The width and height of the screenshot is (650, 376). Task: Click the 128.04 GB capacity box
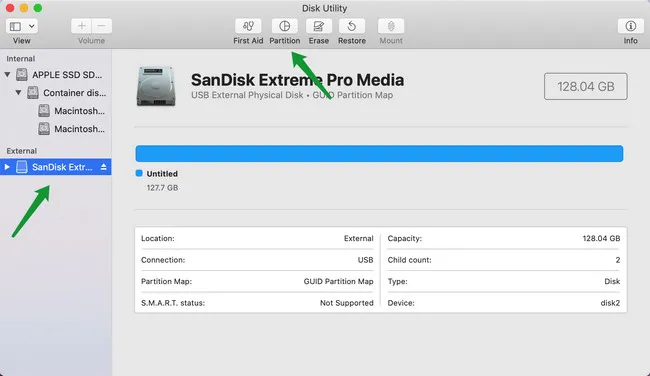pyautogui.click(x=585, y=86)
